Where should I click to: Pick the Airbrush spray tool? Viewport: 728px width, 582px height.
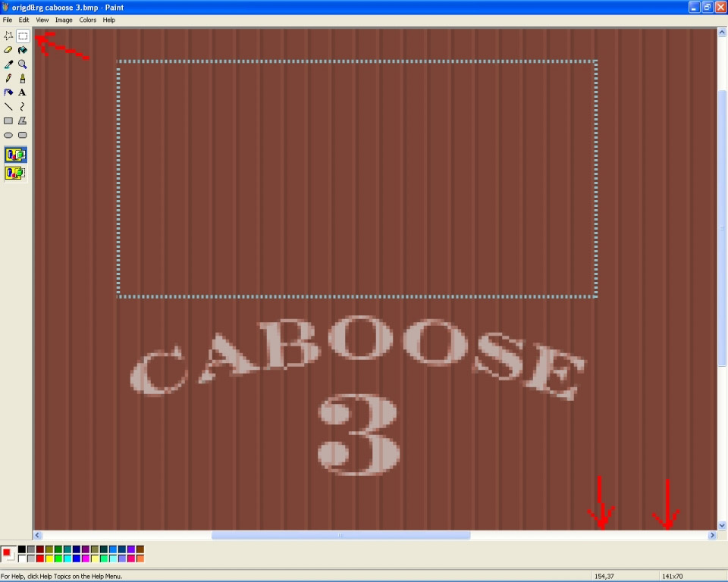tap(8, 92)
